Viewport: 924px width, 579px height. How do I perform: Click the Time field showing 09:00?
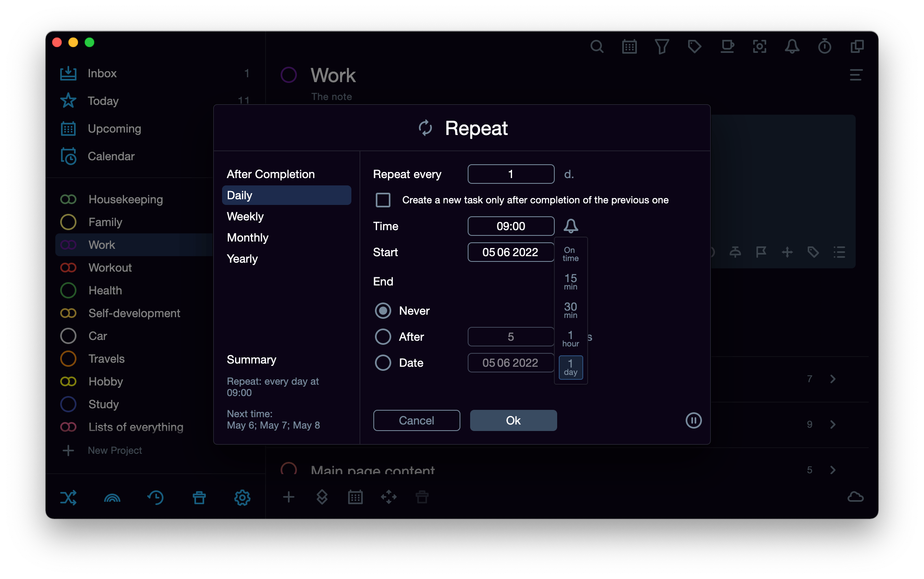(511, 226)
